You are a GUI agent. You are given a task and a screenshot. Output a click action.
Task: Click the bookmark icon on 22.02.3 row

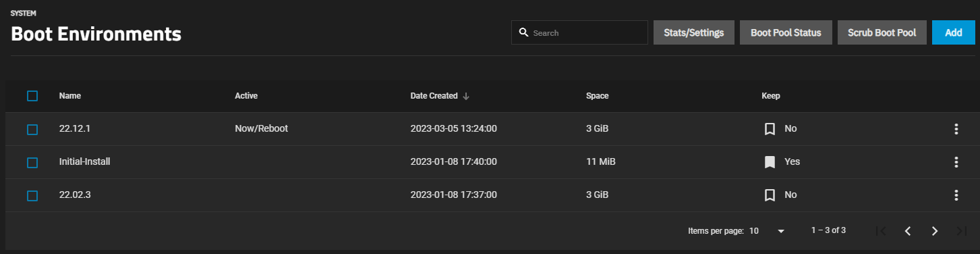click(x=770, y=195)
